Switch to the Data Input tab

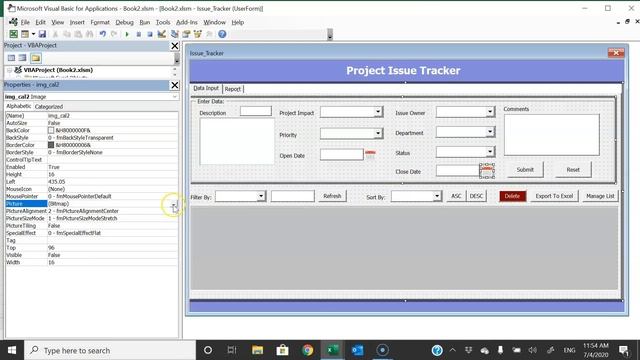[x=206, y=88]
